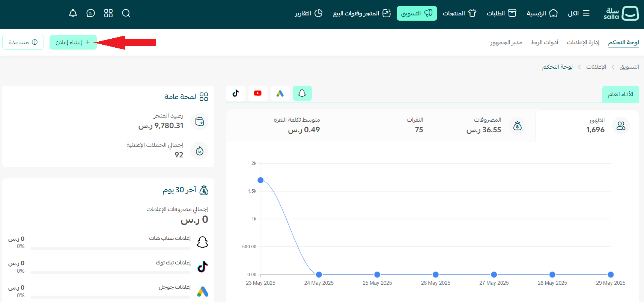Open the التسويق navigation menu
This screenshot has height=302, width=644.
coord(417,14)
